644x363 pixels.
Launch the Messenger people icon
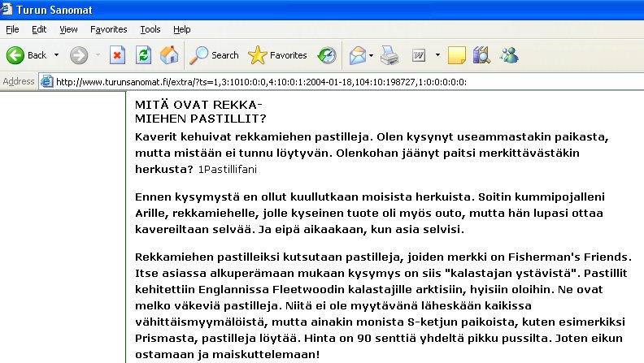[509, 55]
